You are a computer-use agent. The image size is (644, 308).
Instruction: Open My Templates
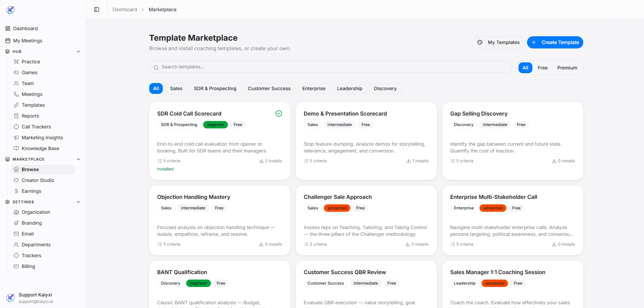(498, 42)
